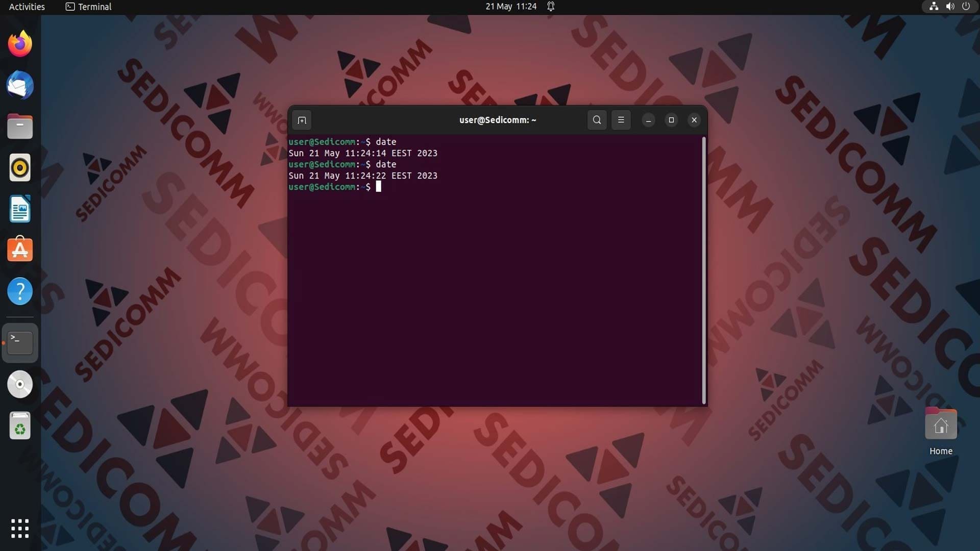This screenshot has height=551, width=980.
Task: Open Thunderbird mail client
Action: (x=20, y=85)
